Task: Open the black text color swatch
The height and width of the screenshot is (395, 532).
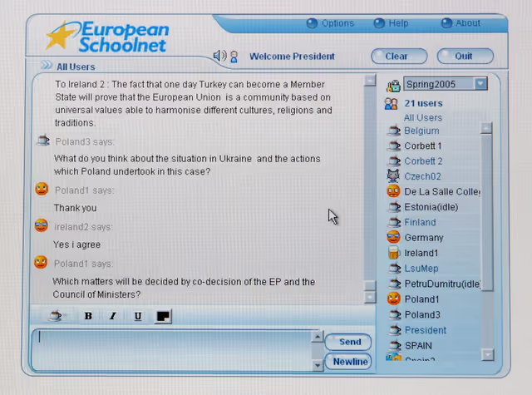Action: tap(163, 316)
